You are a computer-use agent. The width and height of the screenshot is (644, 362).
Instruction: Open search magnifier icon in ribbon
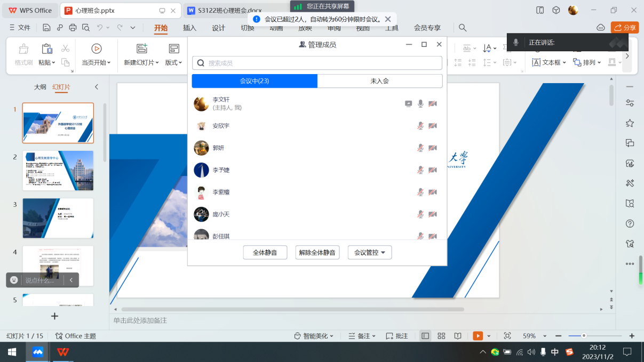coord(463,28)
